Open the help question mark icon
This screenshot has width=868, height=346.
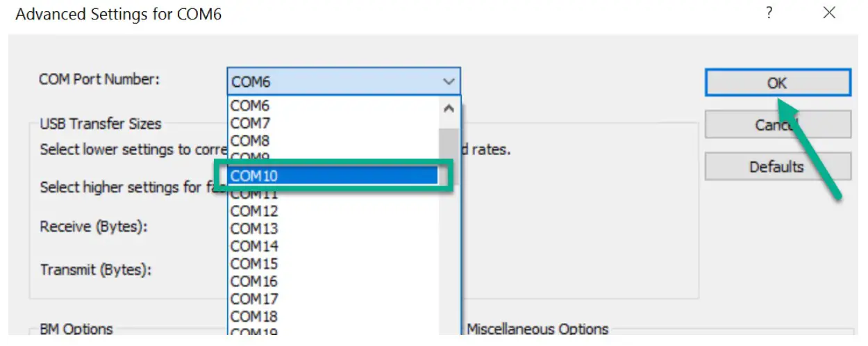(769, 13)
